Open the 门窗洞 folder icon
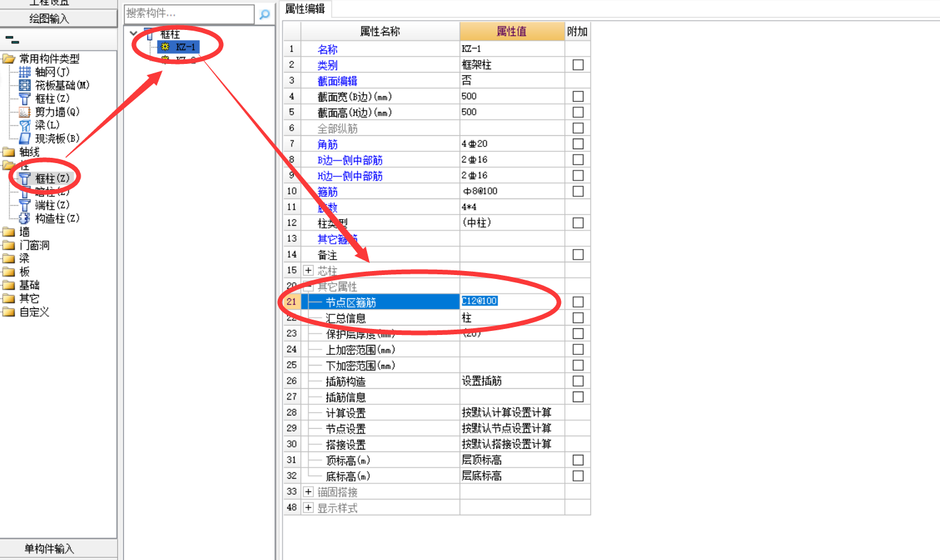940x560 pixels. (x=9, y=245)
